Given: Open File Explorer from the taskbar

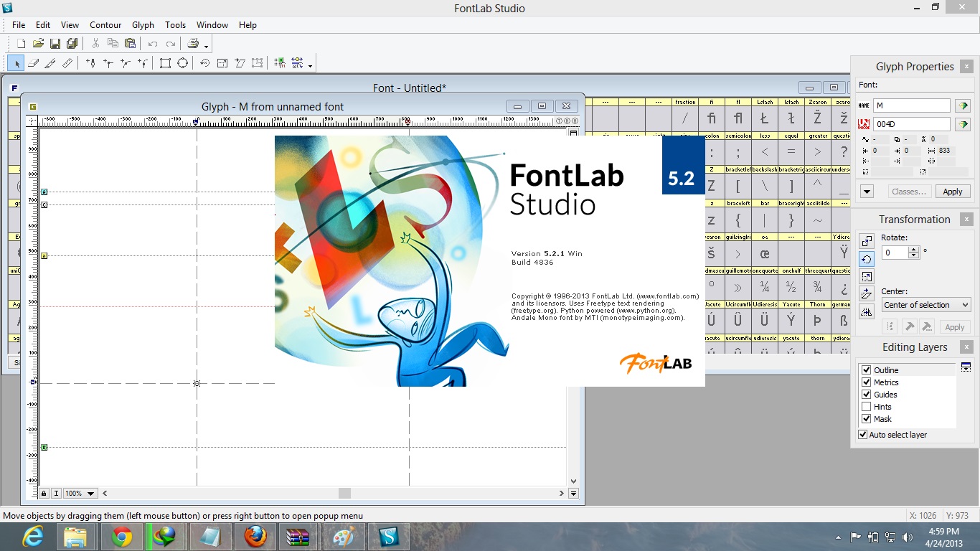Looking at the screenshot, I should tap(75, 537).
